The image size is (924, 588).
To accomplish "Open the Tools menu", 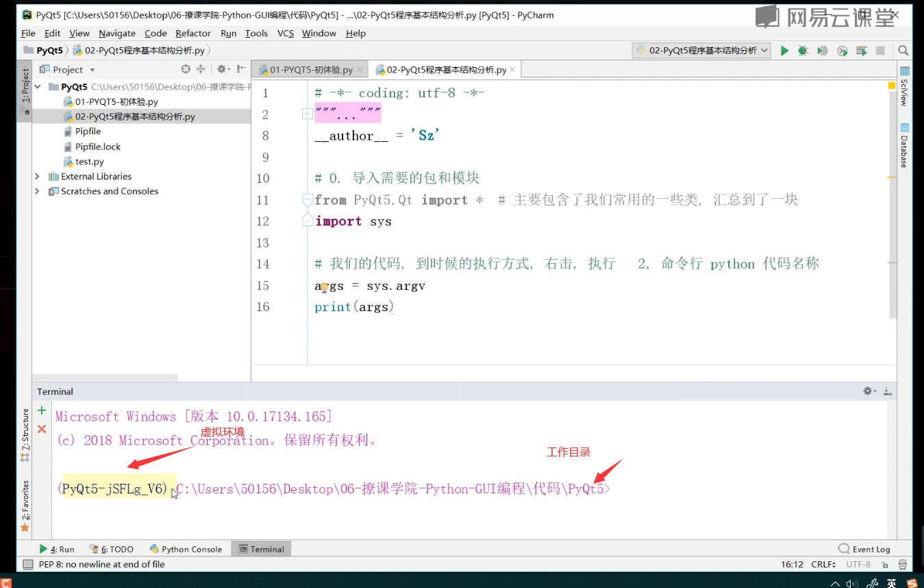I will click(257, 33).
